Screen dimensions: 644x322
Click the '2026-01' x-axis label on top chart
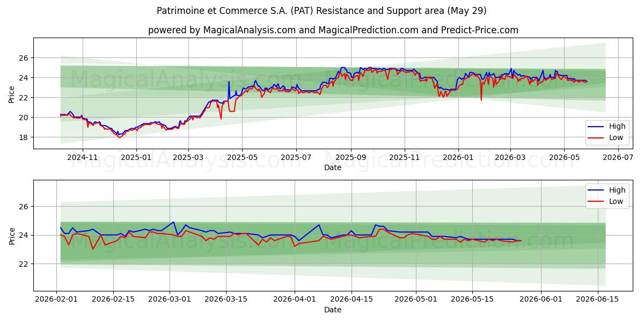(x=458, y=158)
